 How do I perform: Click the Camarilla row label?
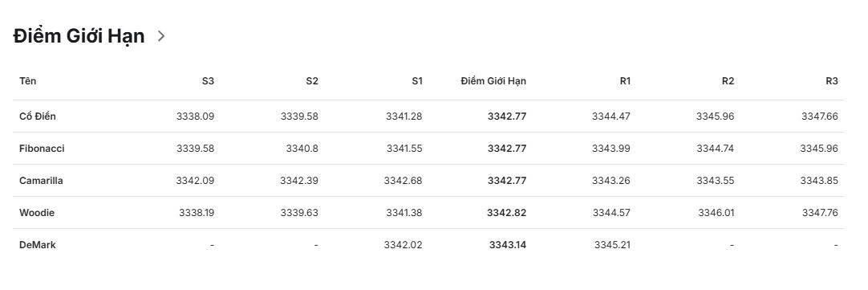41,181
